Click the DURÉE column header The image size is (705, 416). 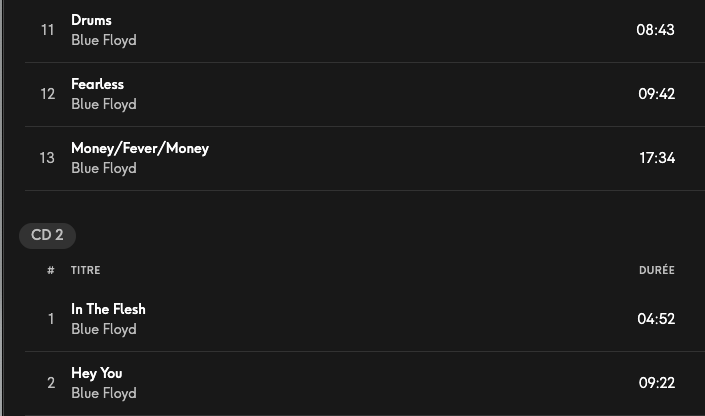point(656,270)
